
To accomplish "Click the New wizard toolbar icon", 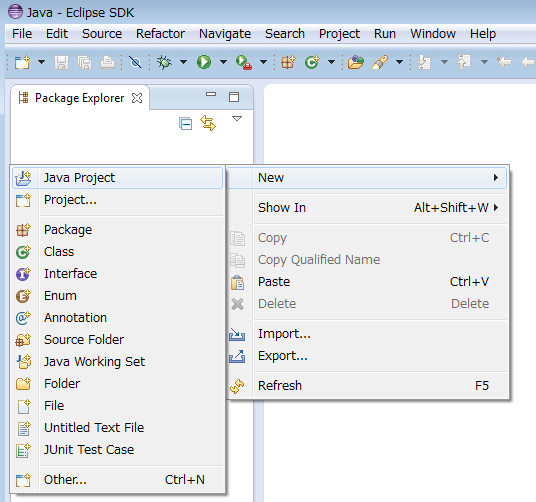I will coord(22,62).
